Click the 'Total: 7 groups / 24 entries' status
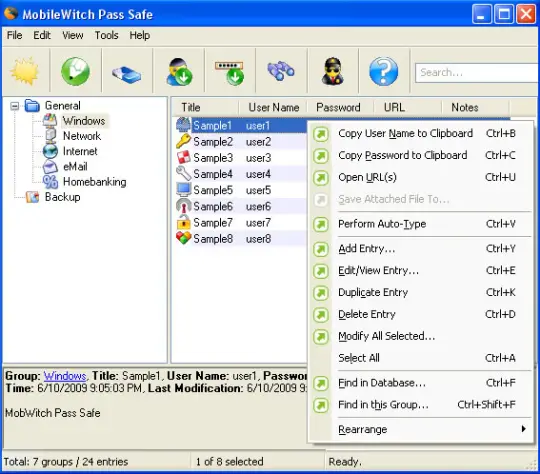Viewport: 540px width, 474px height. click(66, 462)
